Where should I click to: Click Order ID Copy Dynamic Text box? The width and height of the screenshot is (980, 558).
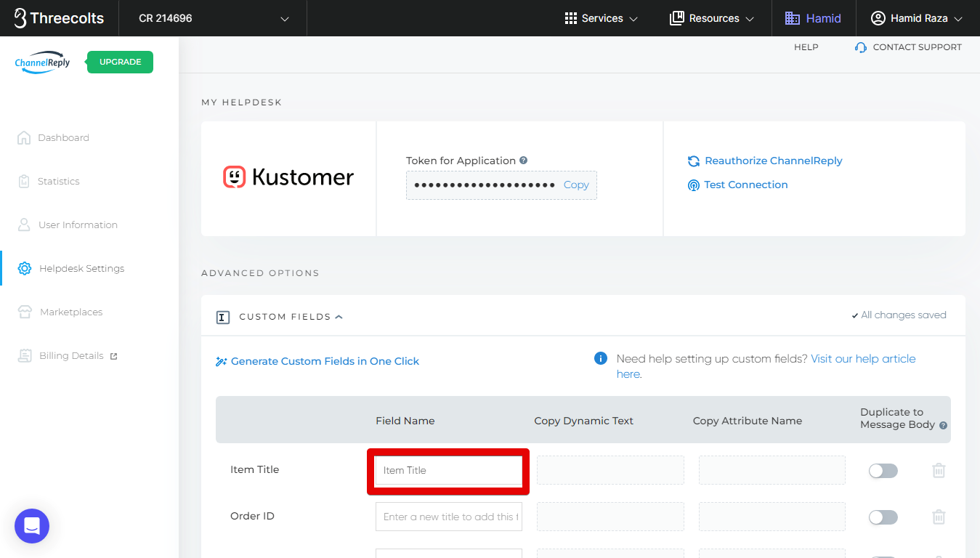coord(610,517)
